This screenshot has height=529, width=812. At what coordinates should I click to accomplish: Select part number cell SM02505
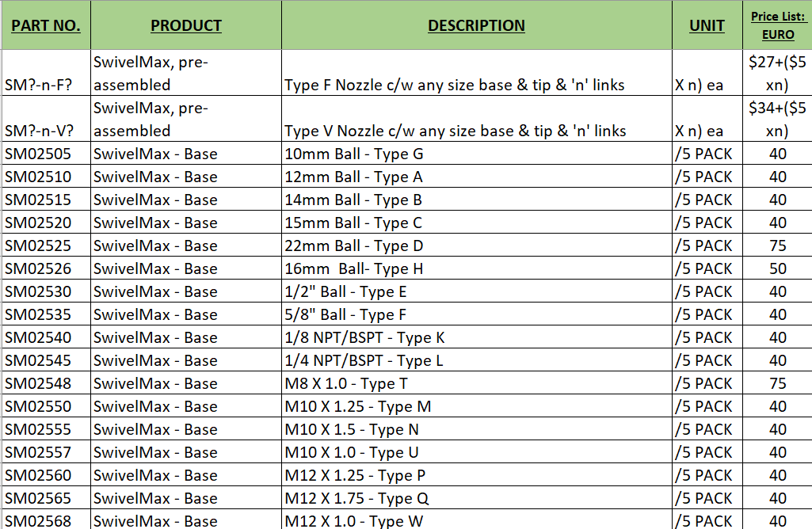click(46, 154)
